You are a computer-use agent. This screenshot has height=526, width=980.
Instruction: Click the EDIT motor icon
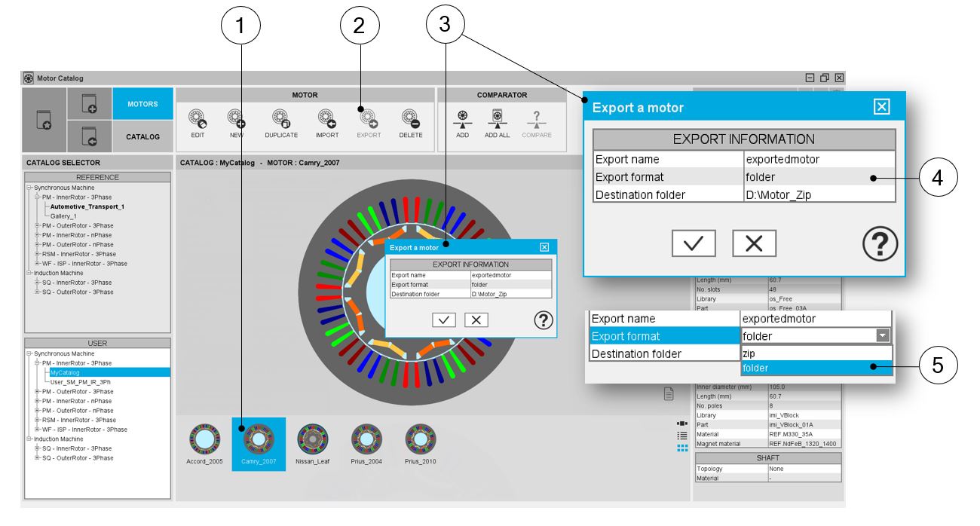198,119
